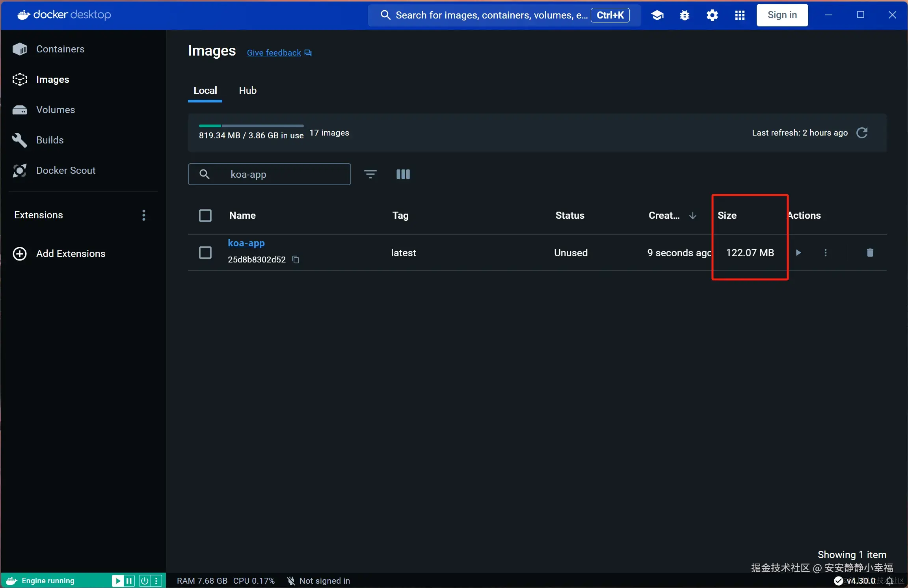The width and height of the screenshot is (908, 588).
Task: Click the 819.34 MB / 3.86 GB usage text
Action: [x=251, y=136]
